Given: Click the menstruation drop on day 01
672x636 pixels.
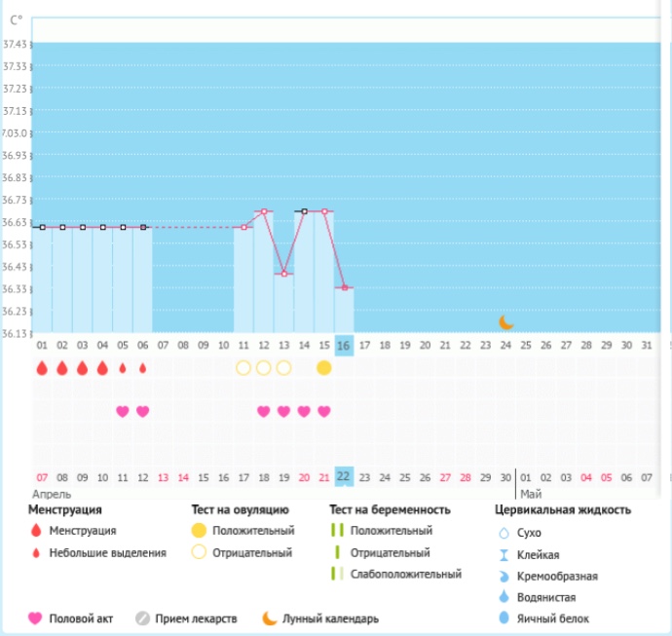Looking at the screenshot, I should 42,368.
